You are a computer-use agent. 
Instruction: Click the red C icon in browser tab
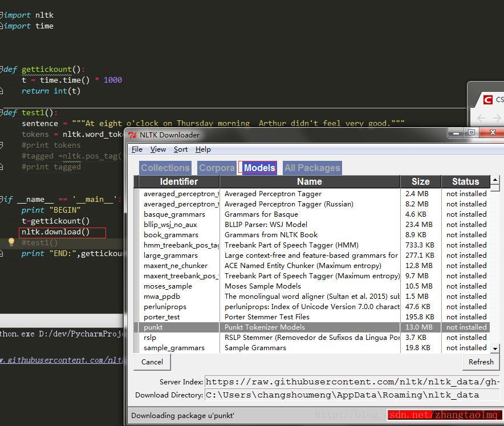click(x=488, y=100)
